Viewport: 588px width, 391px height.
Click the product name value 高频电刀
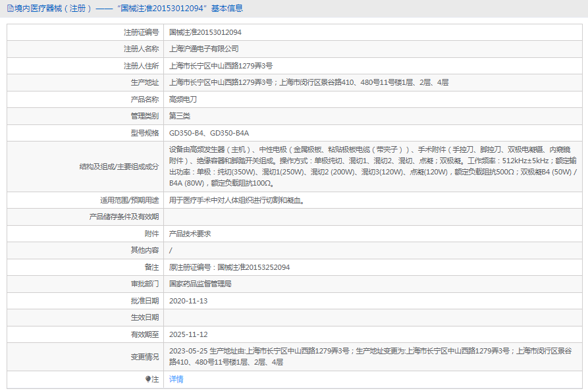182,99
